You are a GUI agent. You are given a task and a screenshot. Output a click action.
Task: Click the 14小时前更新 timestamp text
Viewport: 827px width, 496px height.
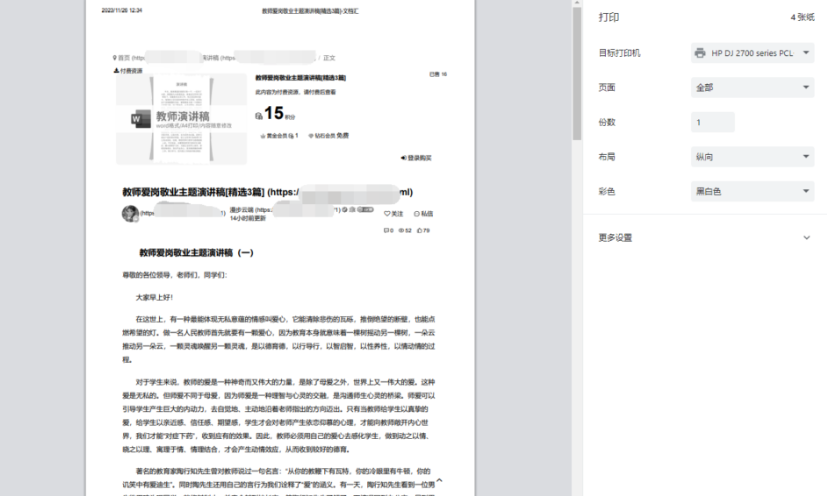(248, 218)
